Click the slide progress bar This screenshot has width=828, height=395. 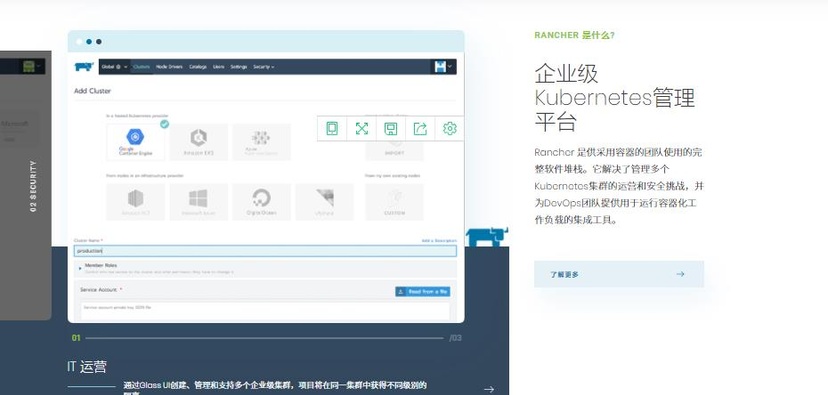(x=264, y=338)
